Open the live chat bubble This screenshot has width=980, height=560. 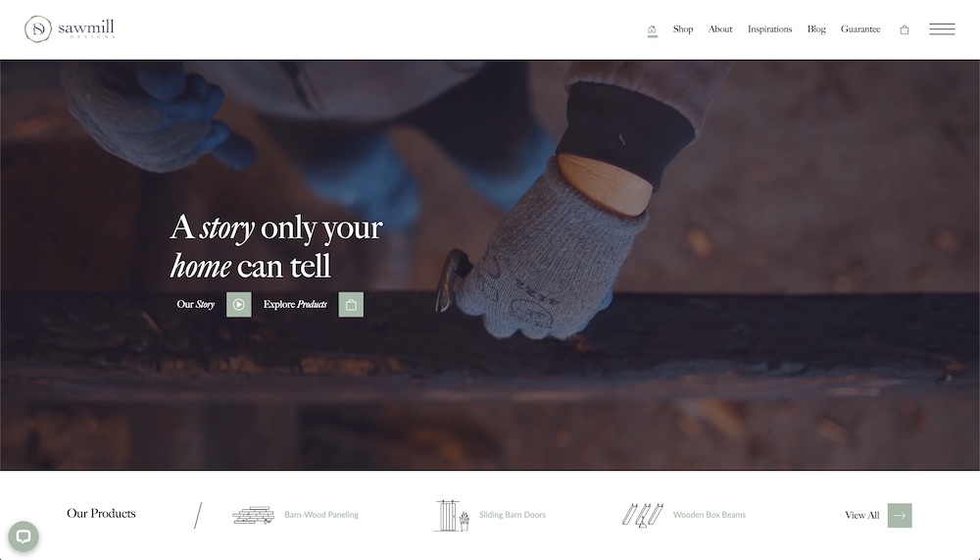point(24,536)
